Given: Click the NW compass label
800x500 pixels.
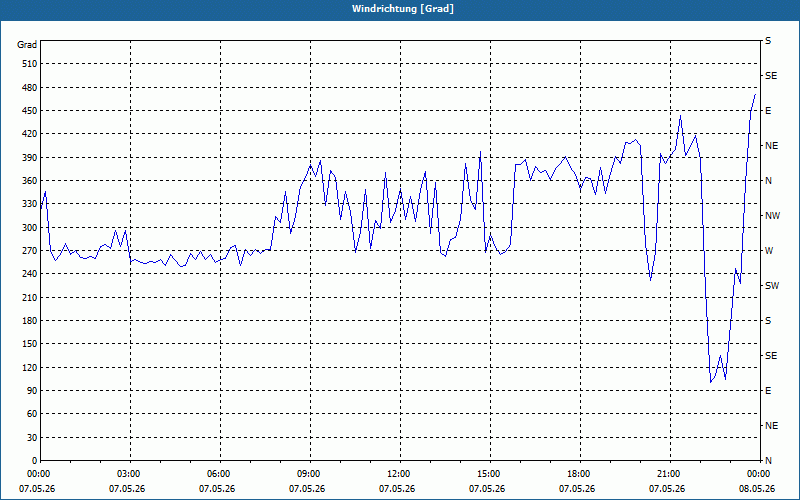Looking at the screenshot, I should (773, 216).
